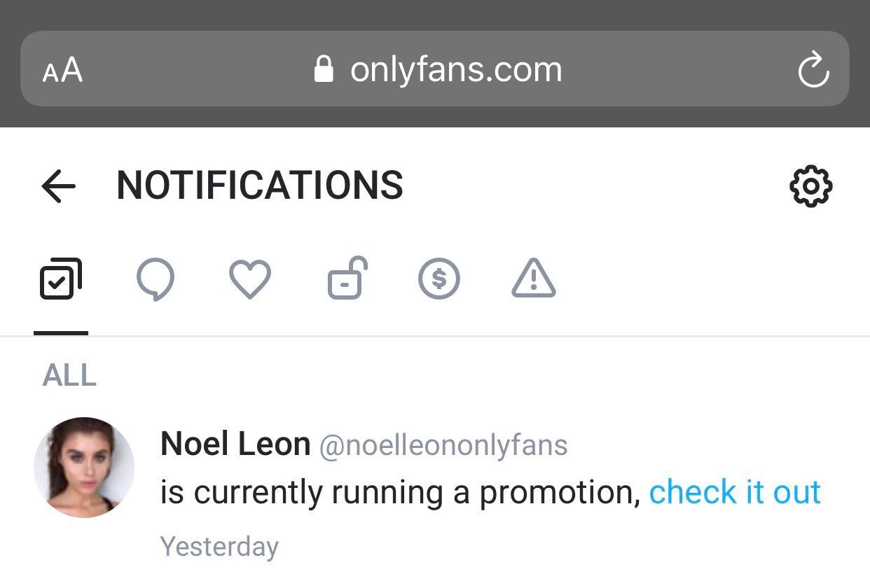Show likes with the heart tab
870x588 pixels.
(250, 279)
